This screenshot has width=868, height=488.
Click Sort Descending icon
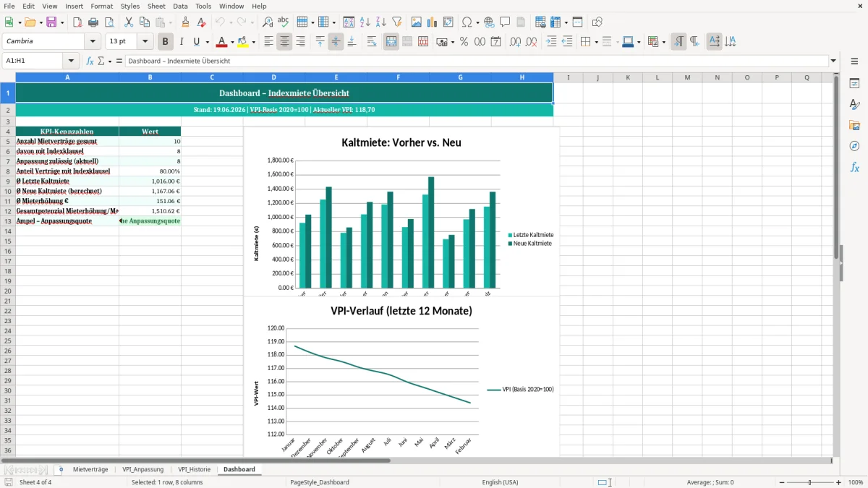(381, 22)
